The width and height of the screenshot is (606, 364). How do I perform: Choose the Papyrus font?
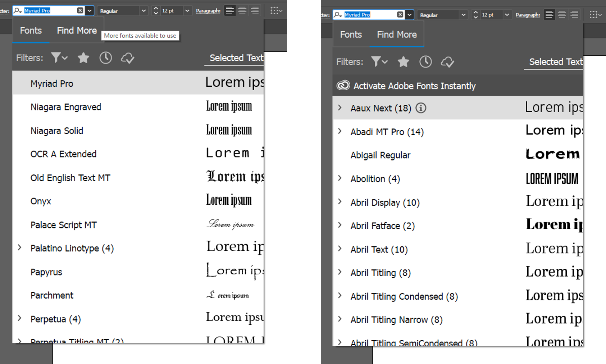tap(138, 272)
